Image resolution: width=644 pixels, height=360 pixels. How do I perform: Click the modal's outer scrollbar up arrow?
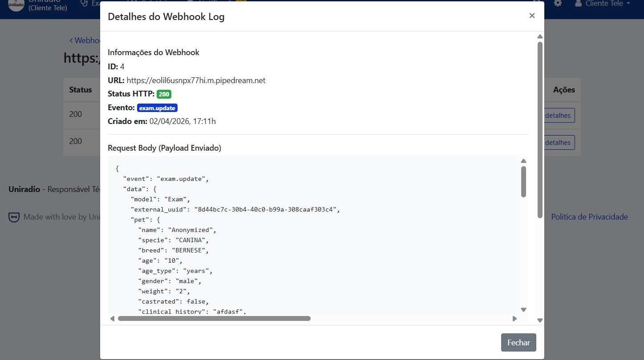540,36
